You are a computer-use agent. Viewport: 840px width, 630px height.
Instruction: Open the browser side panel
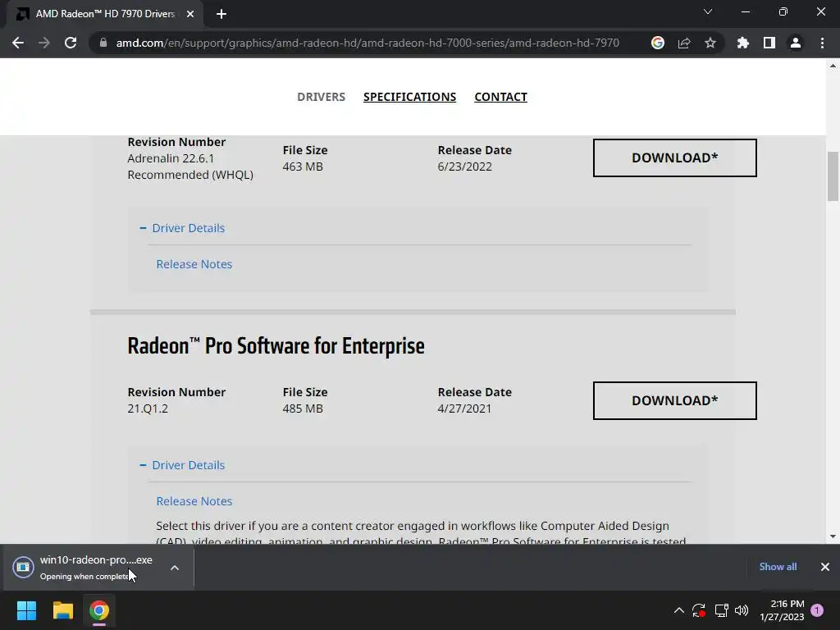pyautogui.click(x=769, y=43)
